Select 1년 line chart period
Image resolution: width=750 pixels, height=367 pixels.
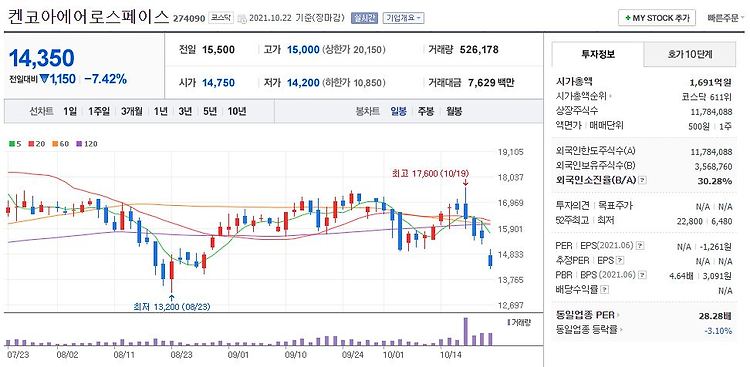tap(161, 111)
